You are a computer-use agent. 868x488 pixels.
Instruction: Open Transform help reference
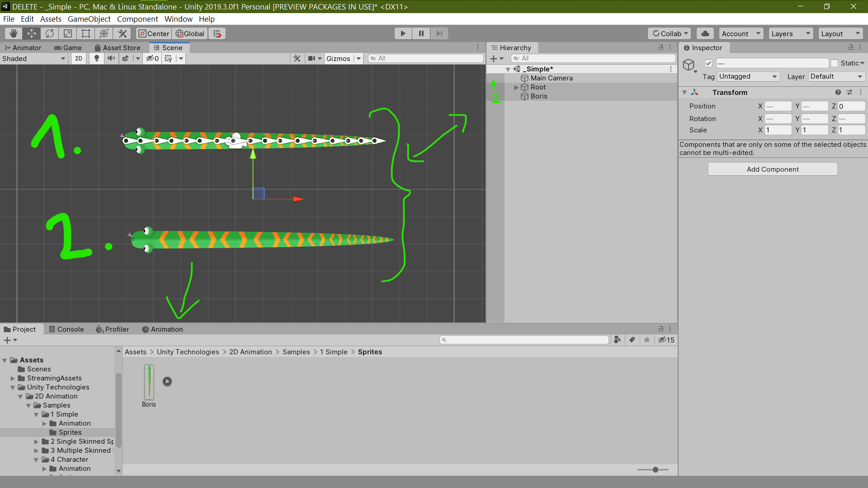pyautogui.click(x=838, y=92)
